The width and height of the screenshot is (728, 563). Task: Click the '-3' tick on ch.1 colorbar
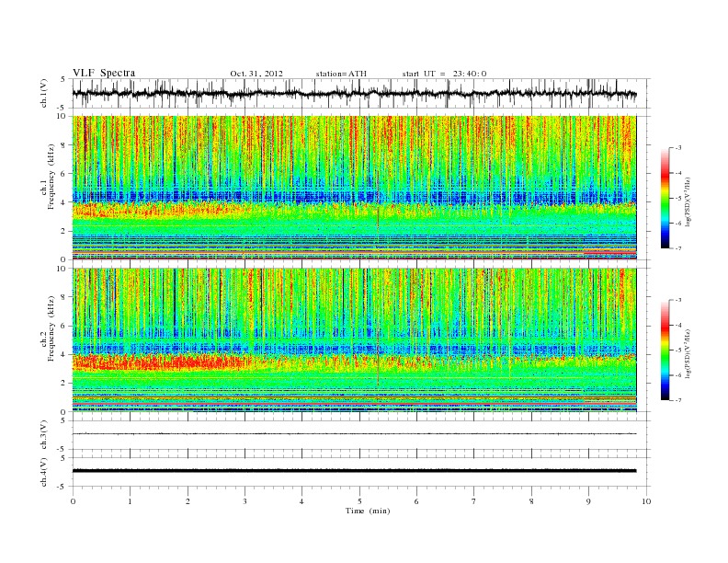coord(677,148)
